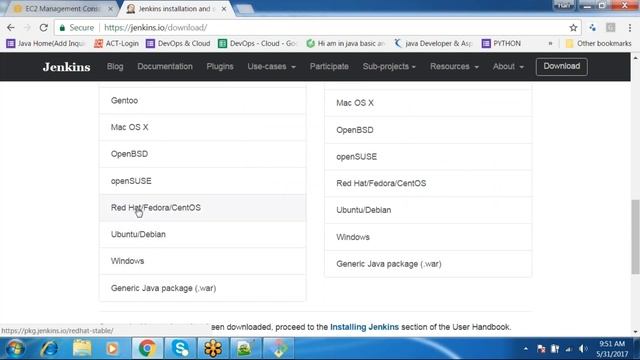The image size is (640, 360).
Task: Open Documentation in Jenkins navbar
Action: point(165,67)
